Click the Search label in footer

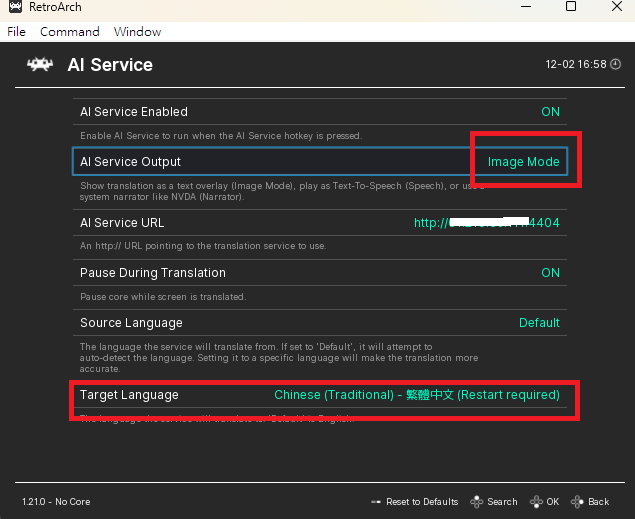(502, 502)
